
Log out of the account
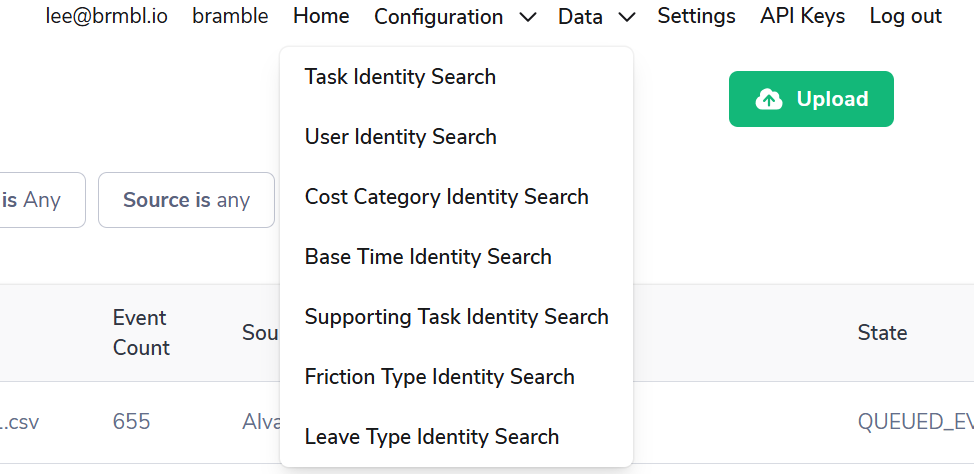tap(905, 16)
